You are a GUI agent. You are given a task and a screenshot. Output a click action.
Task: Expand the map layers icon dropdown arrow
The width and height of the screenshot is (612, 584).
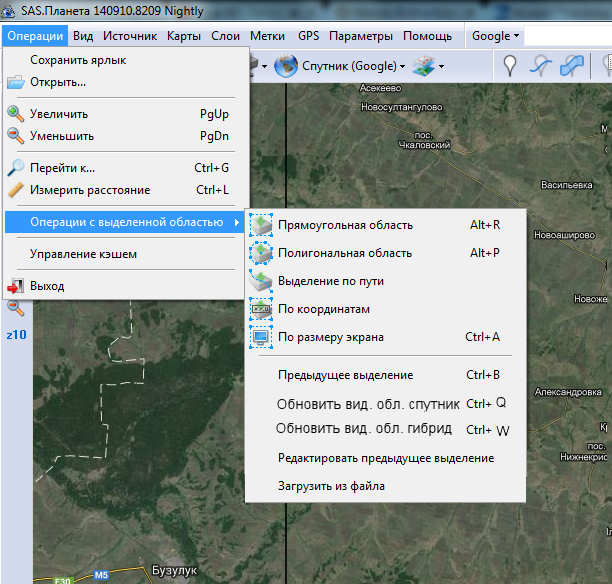(441, 67)
